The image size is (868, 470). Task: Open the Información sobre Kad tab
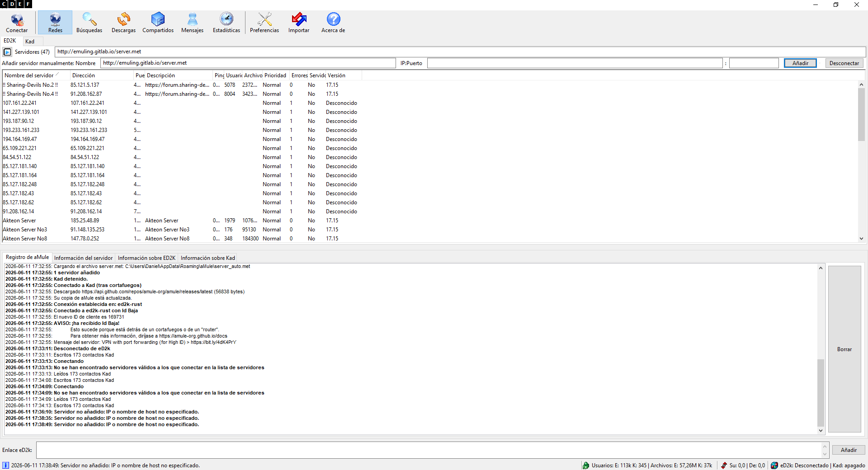208,258
